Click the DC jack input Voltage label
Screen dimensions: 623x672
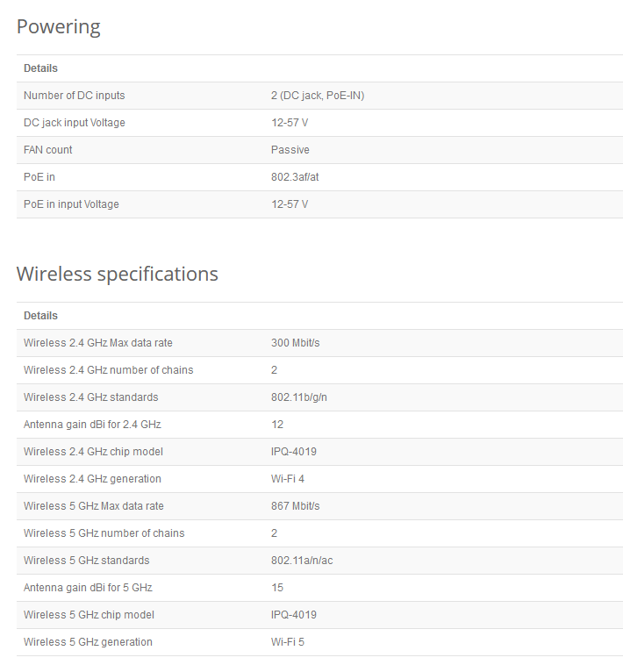74,123
